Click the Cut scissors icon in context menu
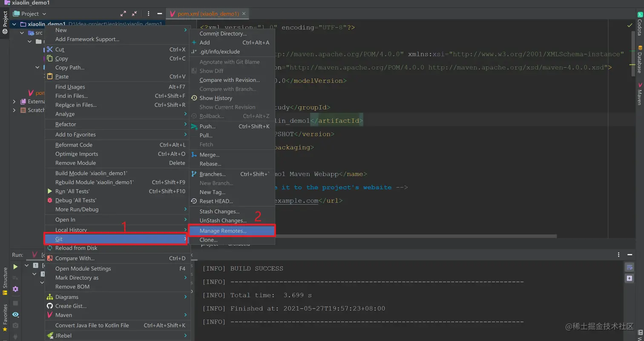Screen dimensions: 644x341 tap(50, 49)
